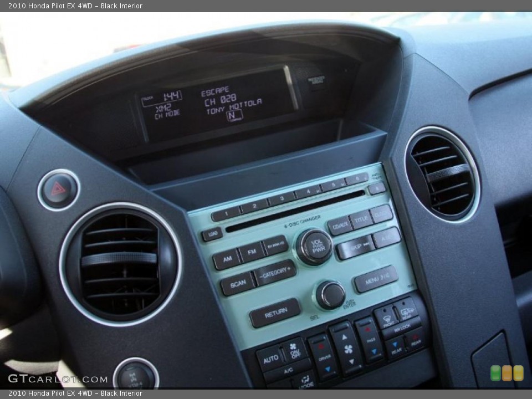Enable AUTO climate control
Image resolution: width=532 pixels, height=399 pixels.
270,359
